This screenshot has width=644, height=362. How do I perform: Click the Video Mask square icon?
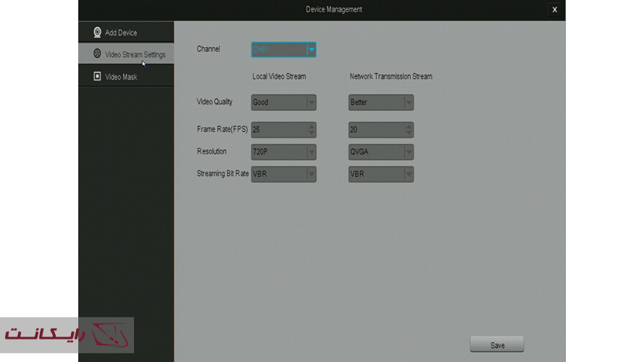[97, 76]
